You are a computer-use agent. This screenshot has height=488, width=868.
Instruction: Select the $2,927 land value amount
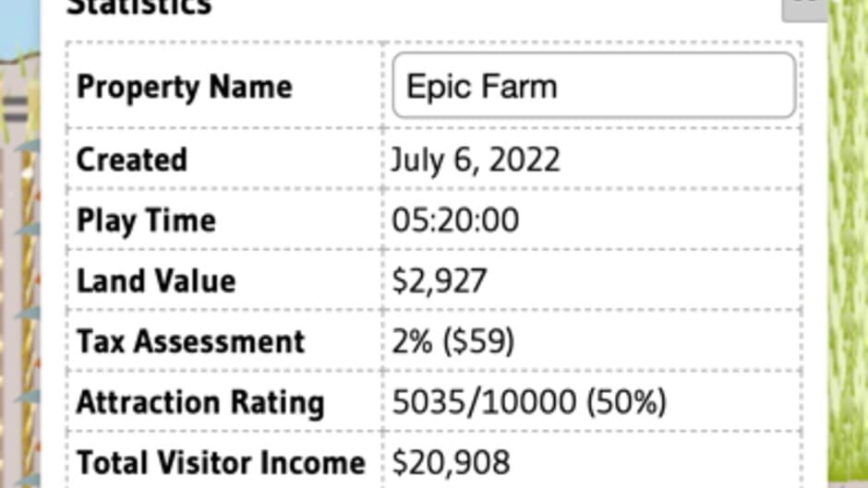click(440, 280)
